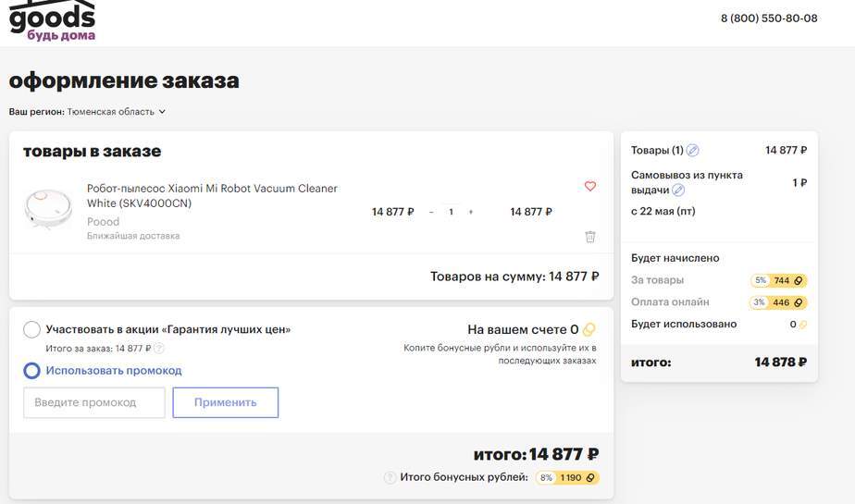Select Использовать промокод radio option
Image resolution: width=855 pixels, height=504 pixels.
tap(31, 371)
